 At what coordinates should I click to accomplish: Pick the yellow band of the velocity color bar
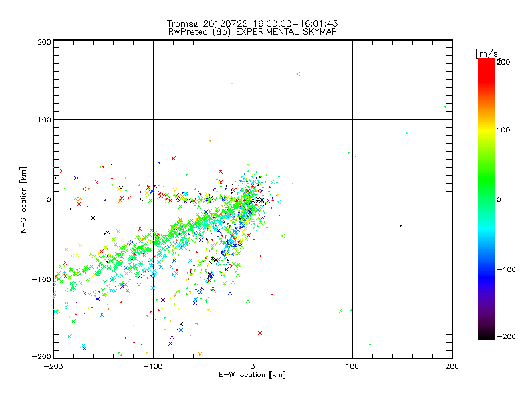(x=487, y=130)
